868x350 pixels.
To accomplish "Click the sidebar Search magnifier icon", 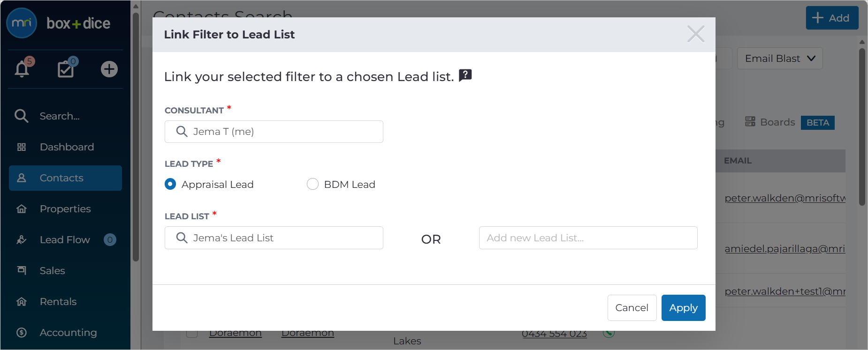I will tap(22, 116).
